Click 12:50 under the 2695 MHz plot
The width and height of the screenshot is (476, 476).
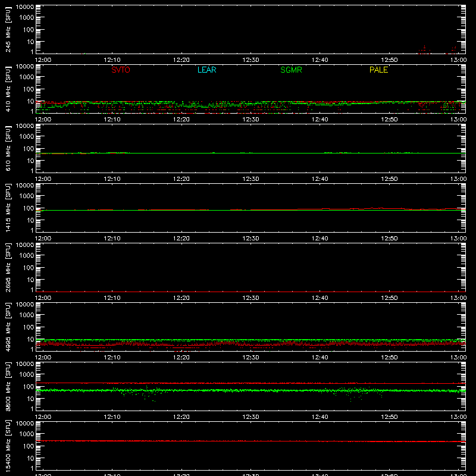389,298
